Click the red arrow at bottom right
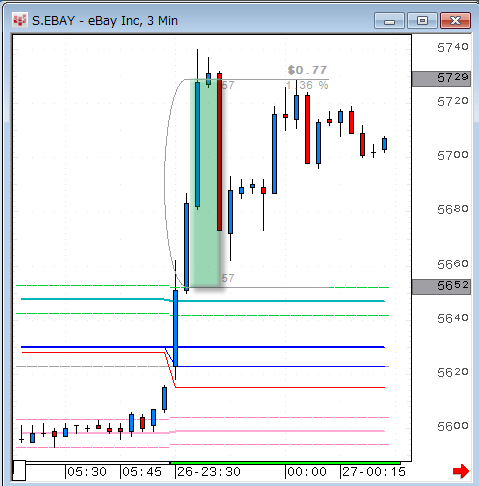Image resolution: width=479 pixels, height=486 pixels. point(461,471)
